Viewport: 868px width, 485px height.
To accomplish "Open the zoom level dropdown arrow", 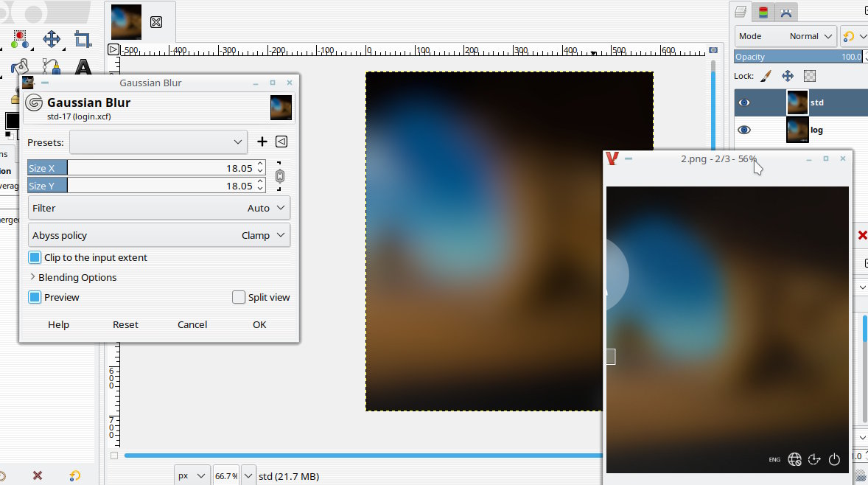I will [x=248, y=475].
